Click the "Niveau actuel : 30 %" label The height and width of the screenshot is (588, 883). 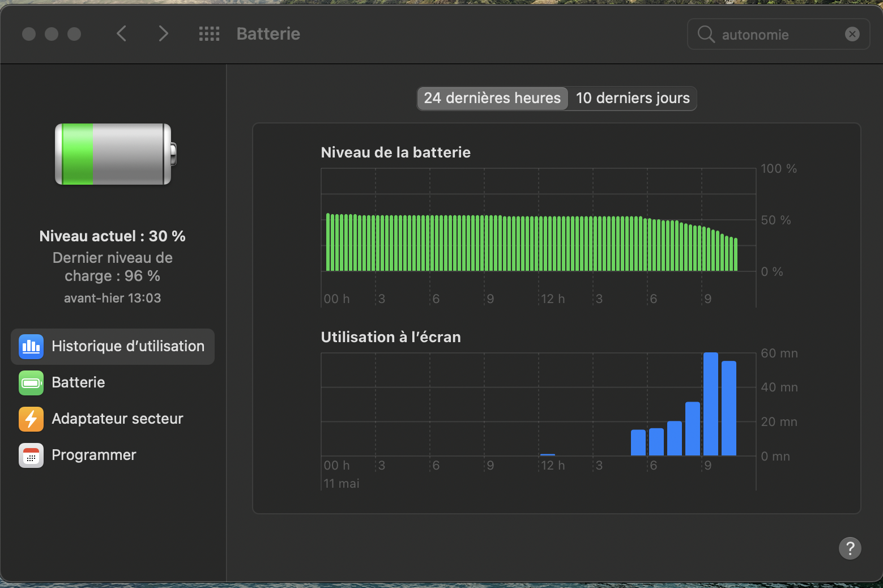113,236
